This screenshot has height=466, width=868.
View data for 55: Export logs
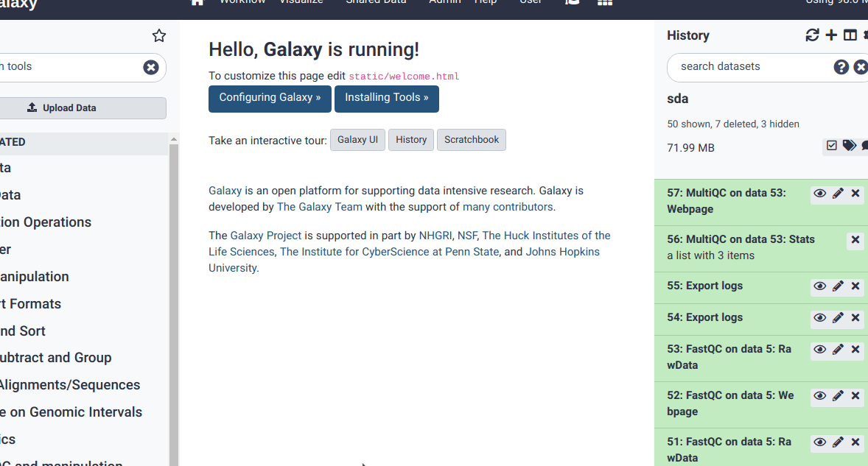pyautogui.click(x=820, y=286)
